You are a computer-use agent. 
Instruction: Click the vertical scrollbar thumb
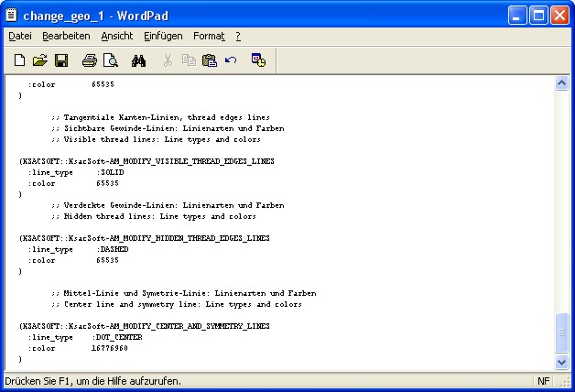click(563, 332)
